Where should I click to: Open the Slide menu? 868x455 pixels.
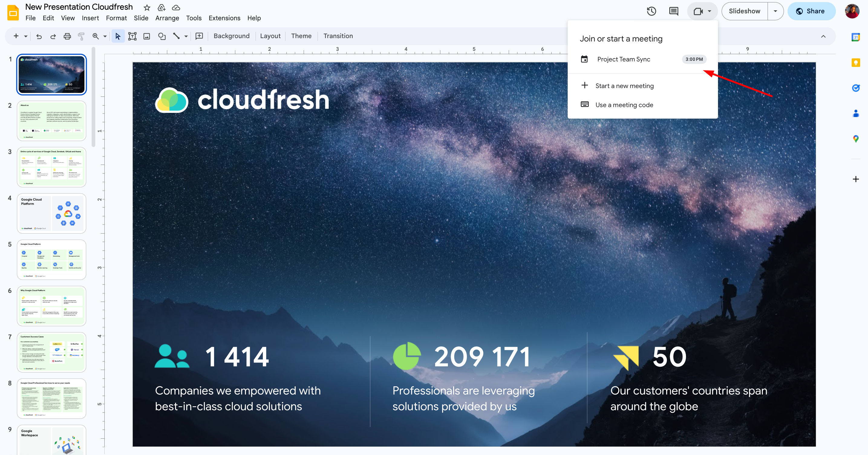(141, 18)
